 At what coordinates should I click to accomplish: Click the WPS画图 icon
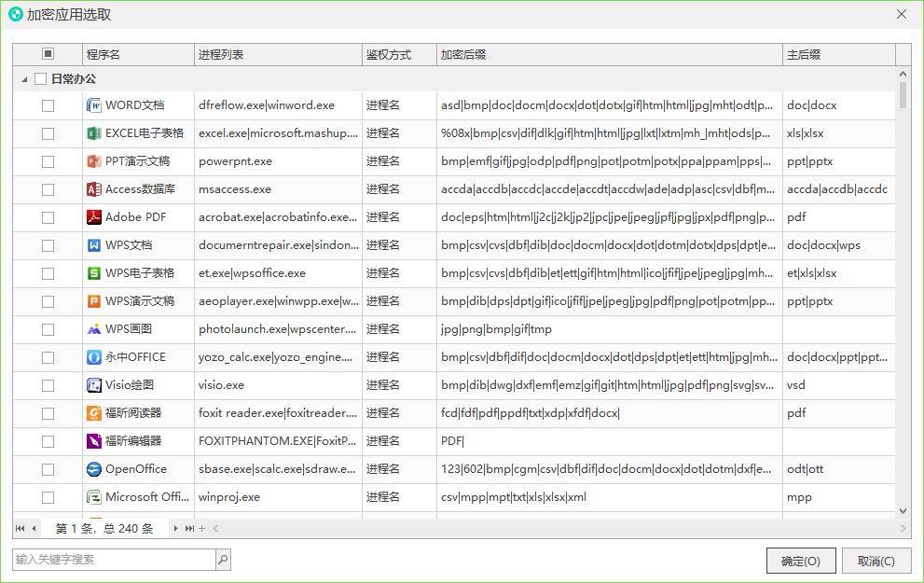[x=93, y=329]
